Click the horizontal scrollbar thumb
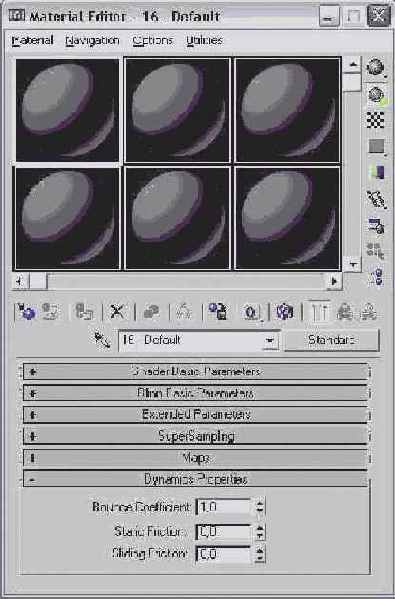Image resolution: width=395 pixels, height=599 pixels. click(x=38, y=282)
